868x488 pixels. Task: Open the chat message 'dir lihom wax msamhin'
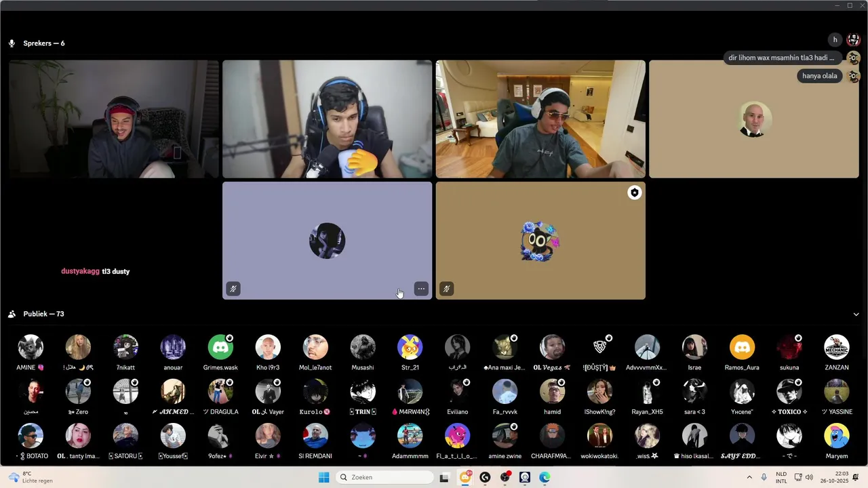coord(781,58)
